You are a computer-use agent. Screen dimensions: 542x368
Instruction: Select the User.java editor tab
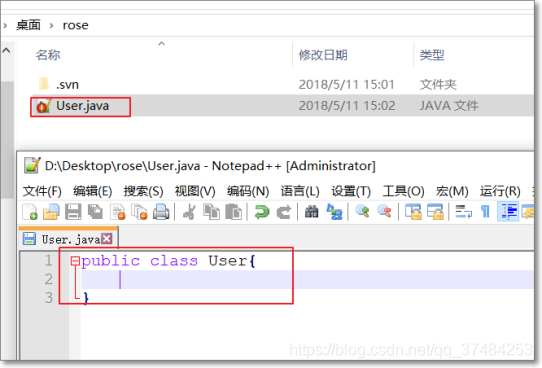[x=68, y=239]
